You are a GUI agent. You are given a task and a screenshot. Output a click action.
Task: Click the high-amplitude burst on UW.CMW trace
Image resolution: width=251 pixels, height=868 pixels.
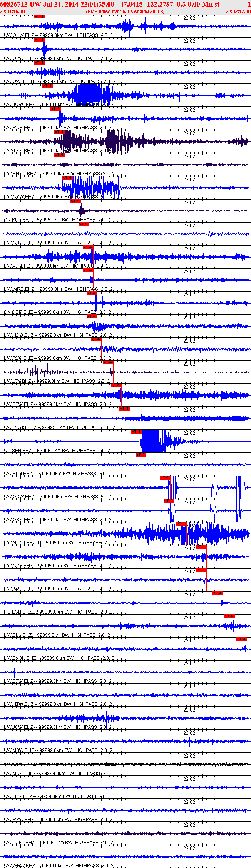click(91, 187)
